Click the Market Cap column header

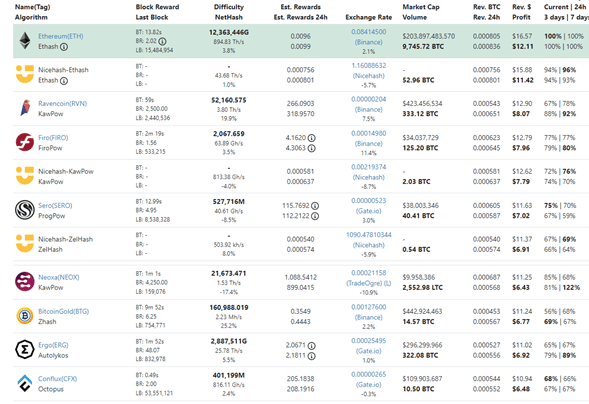421,7
